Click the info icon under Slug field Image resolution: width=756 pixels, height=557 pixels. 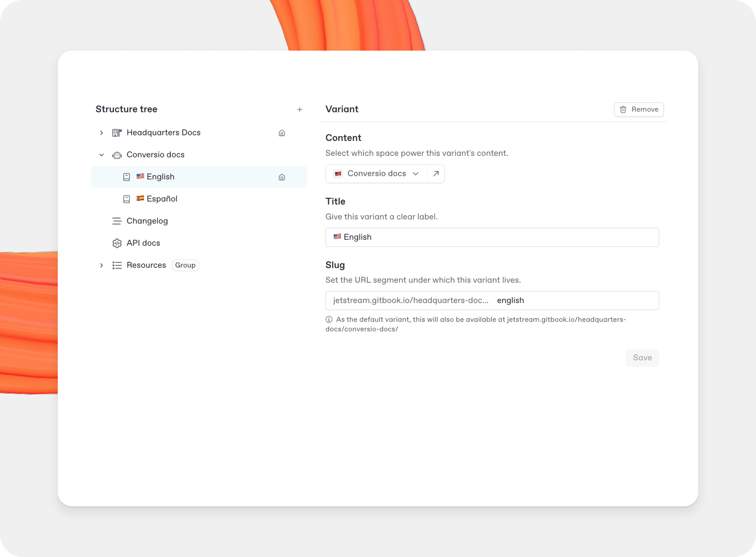329,320
